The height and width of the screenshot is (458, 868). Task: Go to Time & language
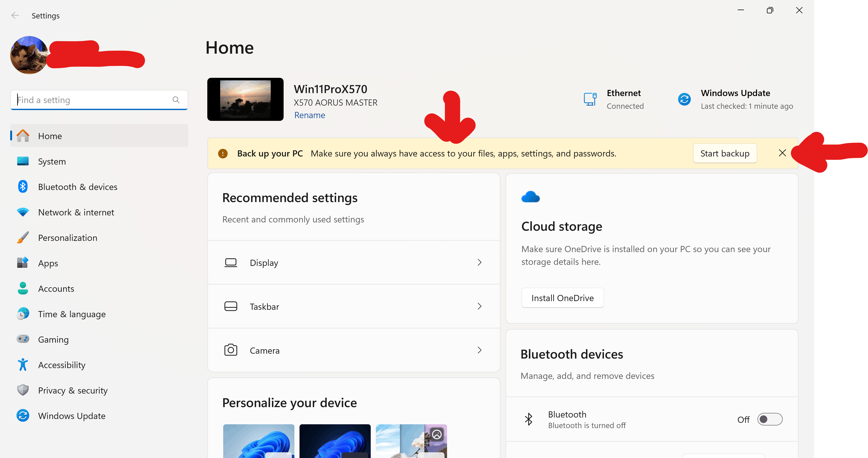pos(99,314)
